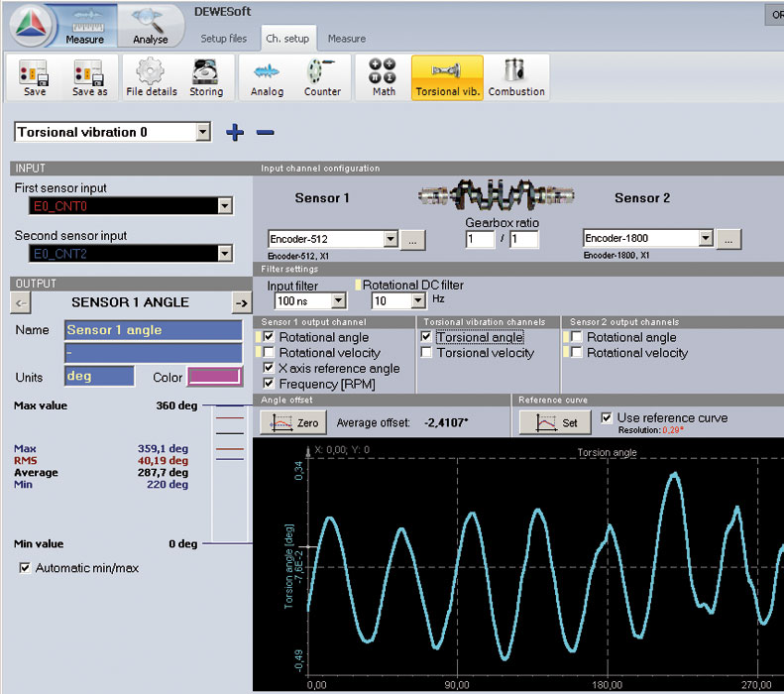784x694 pixels.
Task: Open Encoder-512 sensor type dropdown
Action: 391,239
